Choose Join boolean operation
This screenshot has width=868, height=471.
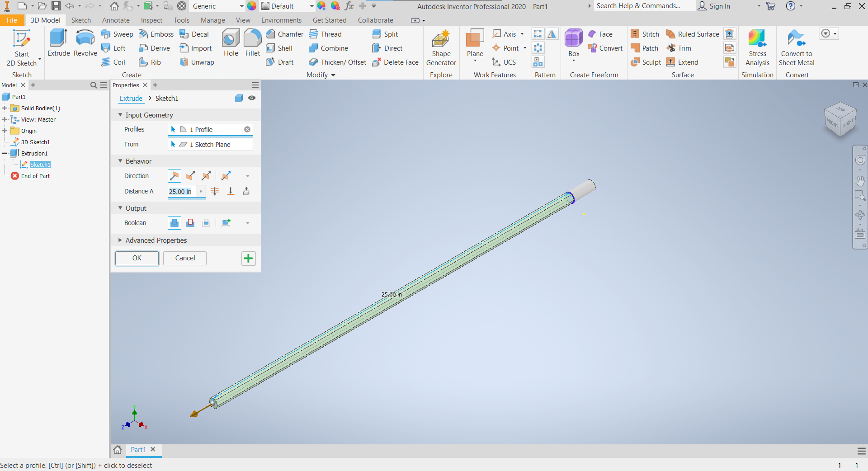(x=175, y=223)
